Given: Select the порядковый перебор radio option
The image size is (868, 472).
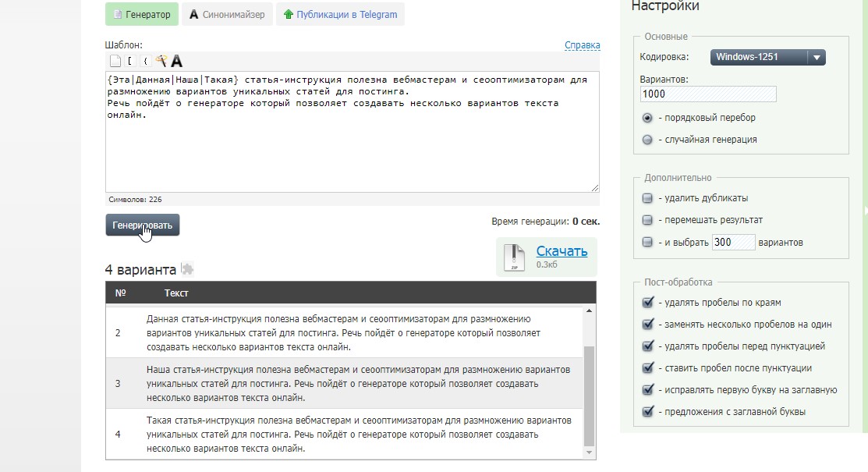Looking at the screenshot, I should 647,118.
